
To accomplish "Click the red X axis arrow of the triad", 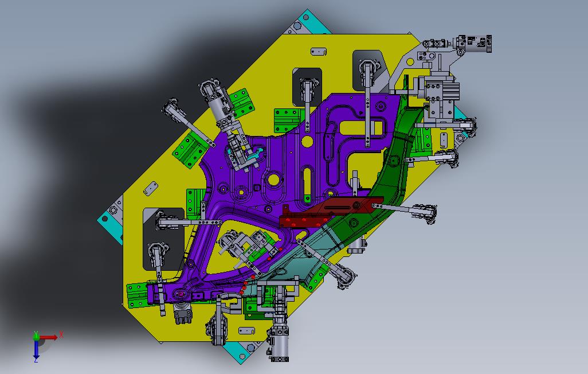I will tap(49, 337).
